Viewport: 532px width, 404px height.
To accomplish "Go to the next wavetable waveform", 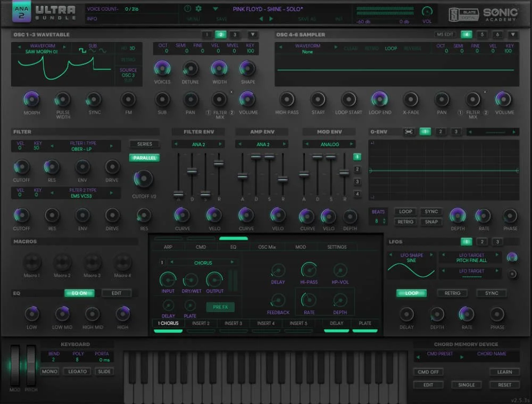I will tap(64, 47).
